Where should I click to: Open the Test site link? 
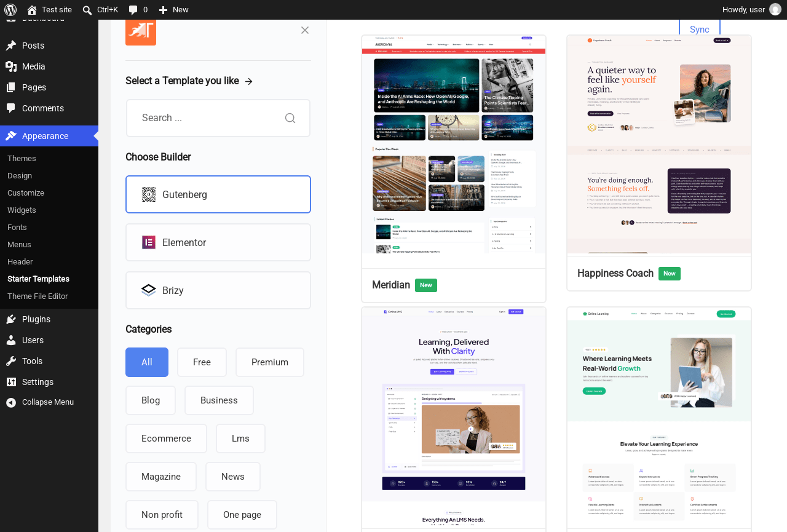tap(49, 10)
